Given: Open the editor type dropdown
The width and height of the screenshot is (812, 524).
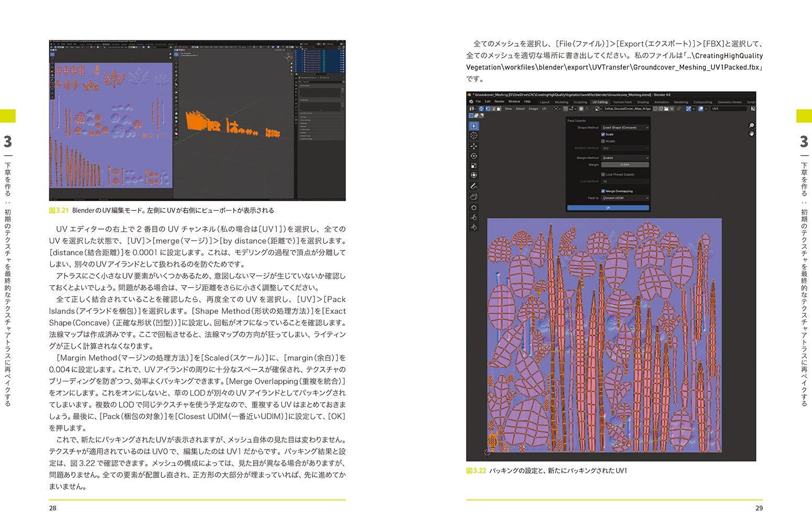Looking at the screenshot, I should click(x=472, y=109).
